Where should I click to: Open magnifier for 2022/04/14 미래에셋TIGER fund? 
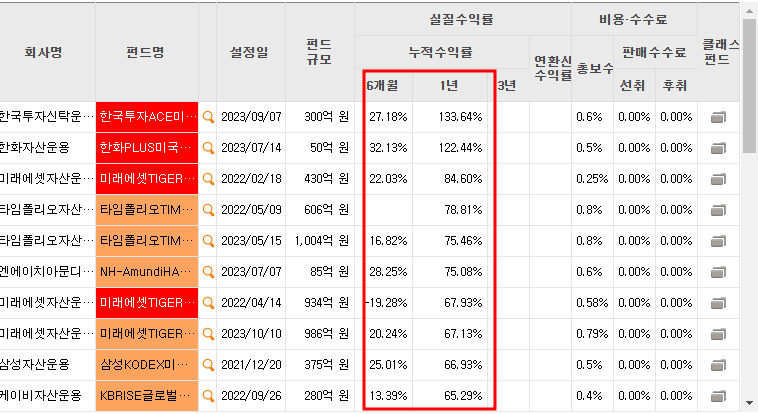[x=208, y=303]
